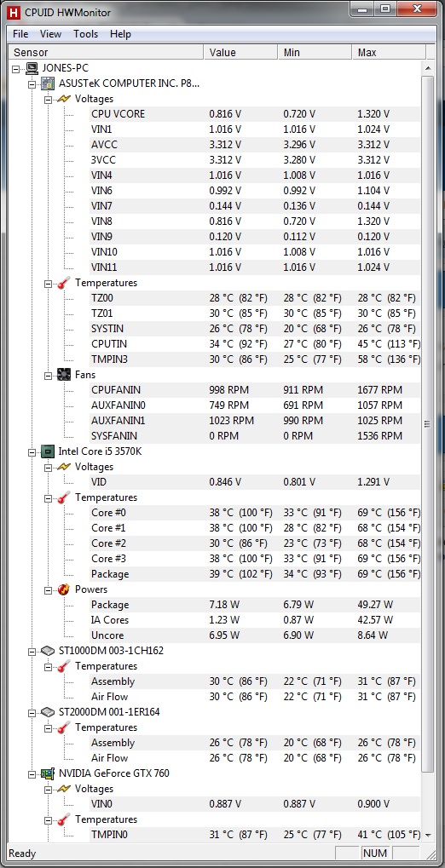Click the Intel Core i5 3570K chip icon
The image size is (445, 868).
coord(49,451)
